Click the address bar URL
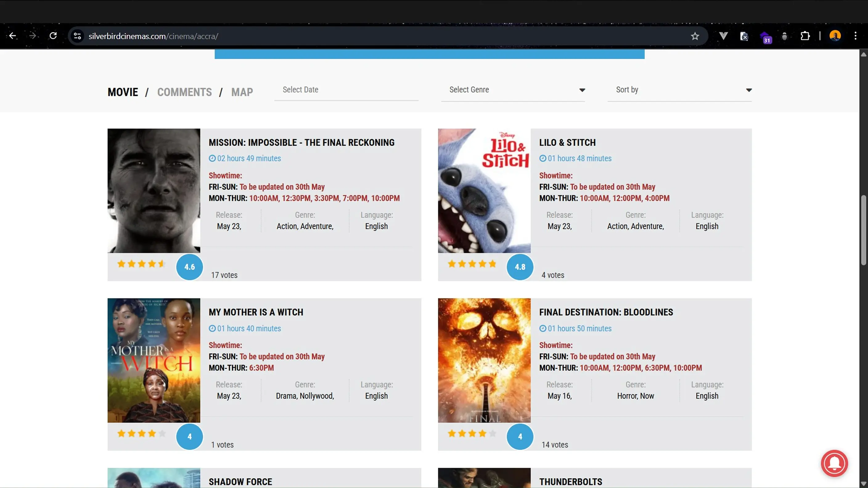Image resolution: width=868 pixels, height=488 pixels. point(153,36)
